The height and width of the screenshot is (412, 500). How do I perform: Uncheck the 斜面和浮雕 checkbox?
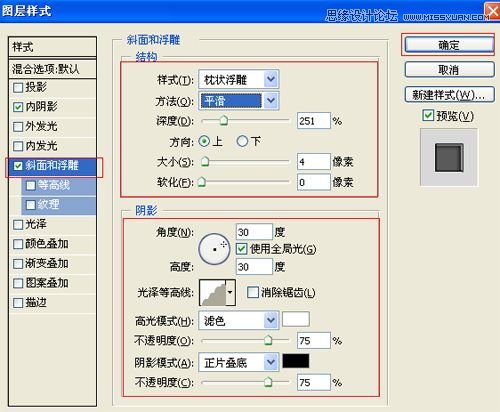tap(18, 166)
